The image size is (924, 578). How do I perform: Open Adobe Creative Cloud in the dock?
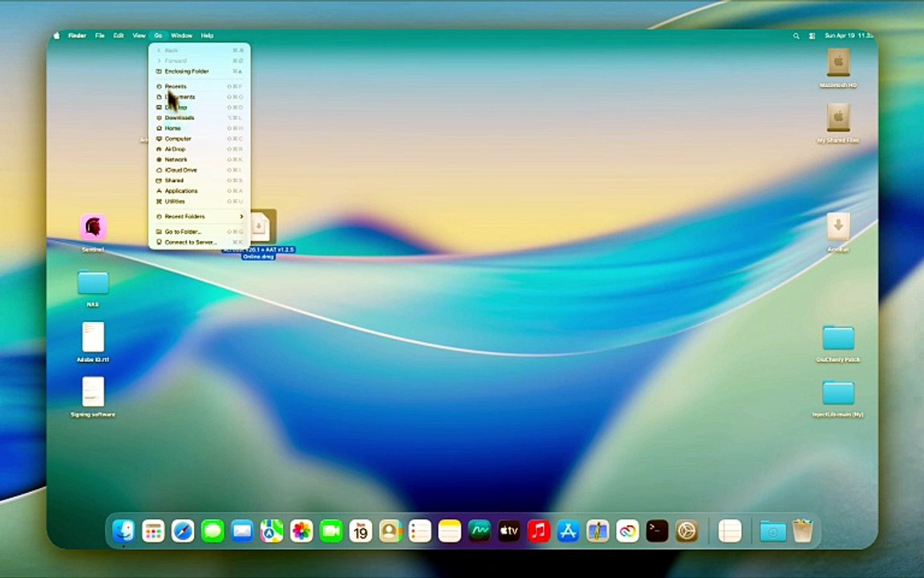coord(627,531)
